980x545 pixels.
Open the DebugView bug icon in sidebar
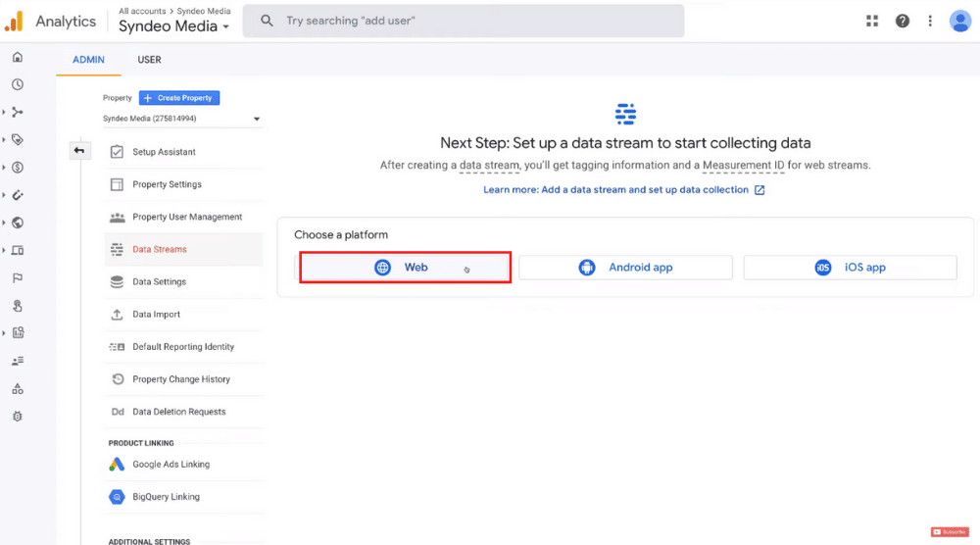coord(18,417)
